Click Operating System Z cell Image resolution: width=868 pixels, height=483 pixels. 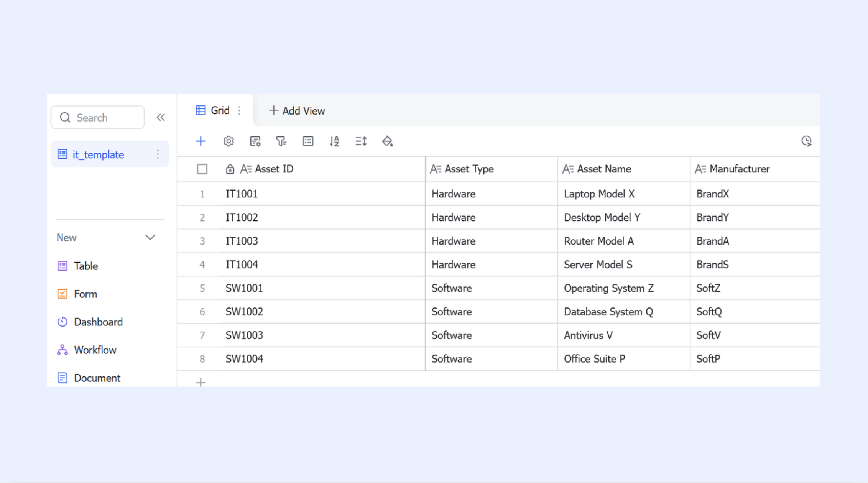(624, 288)
